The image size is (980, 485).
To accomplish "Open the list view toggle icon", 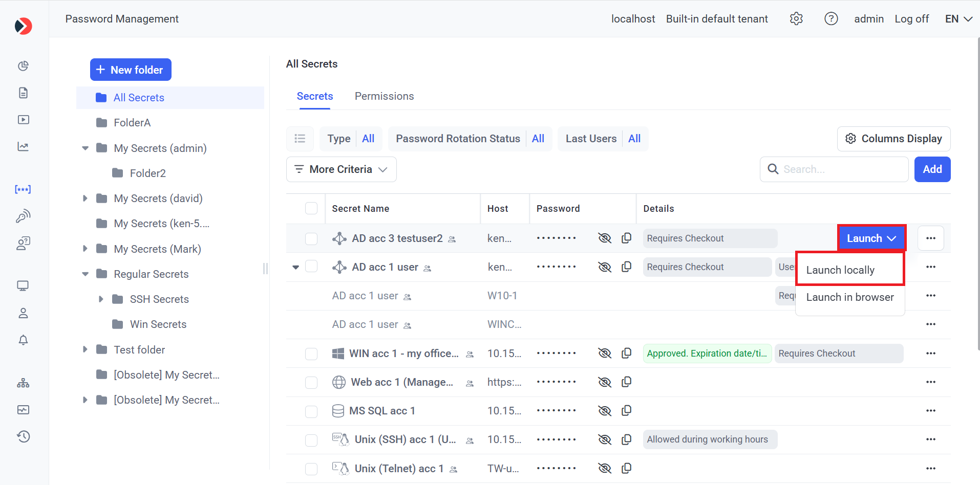I will pyautogui.click(x=300, y=139).
